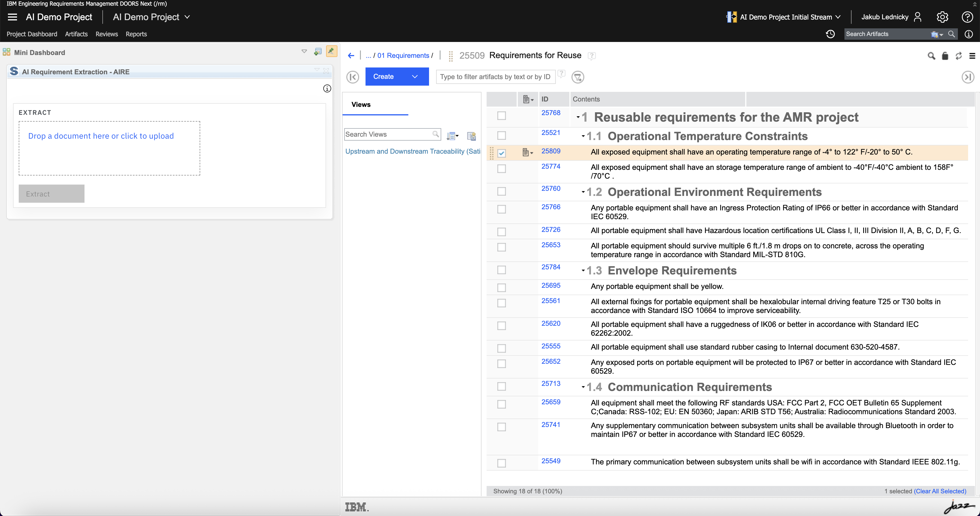Uncheck the checkbox for artifact 25809
Viewport: 980px width, 516px height.
tap(501, 153)
